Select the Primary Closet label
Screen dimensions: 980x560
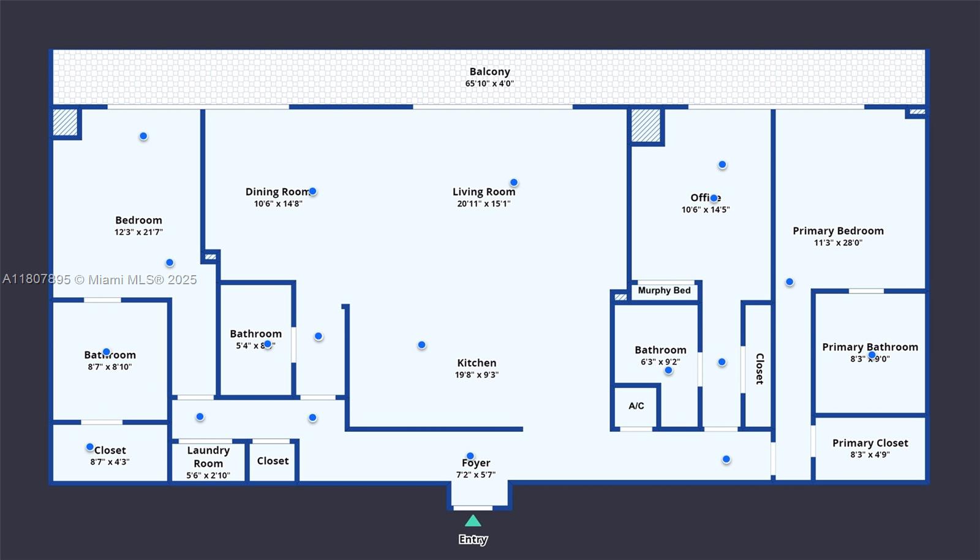pos(870,443)
